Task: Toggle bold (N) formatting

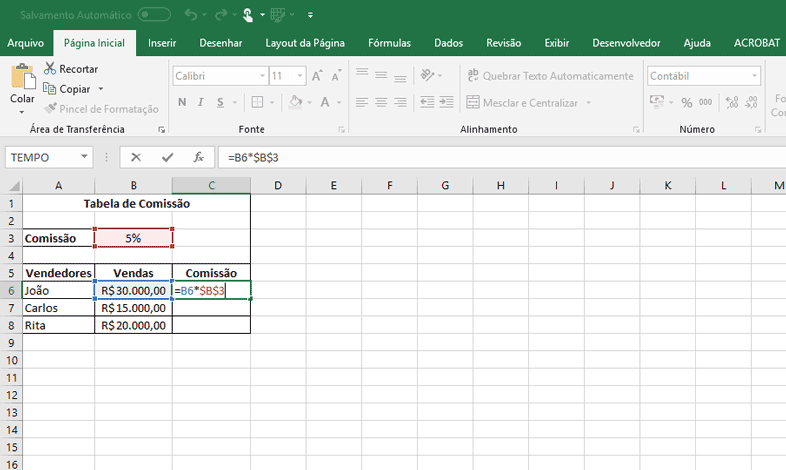Action: [182, 103]
